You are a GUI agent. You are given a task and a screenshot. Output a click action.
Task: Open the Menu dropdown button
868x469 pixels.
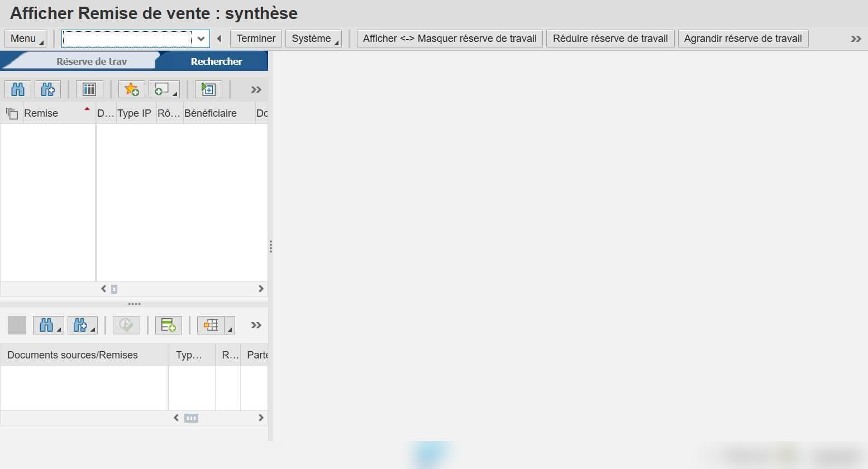26,39
